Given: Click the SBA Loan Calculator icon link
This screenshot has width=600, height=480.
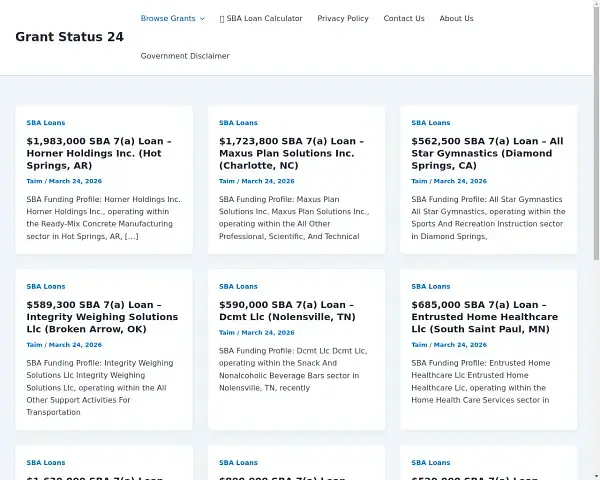Looking at the screenshot, I should tap(262, 18).
